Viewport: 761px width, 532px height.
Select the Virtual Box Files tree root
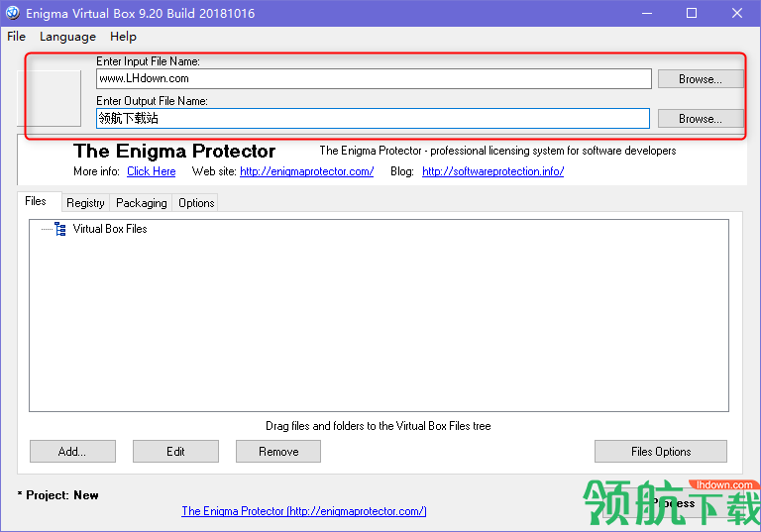(110, 229)
